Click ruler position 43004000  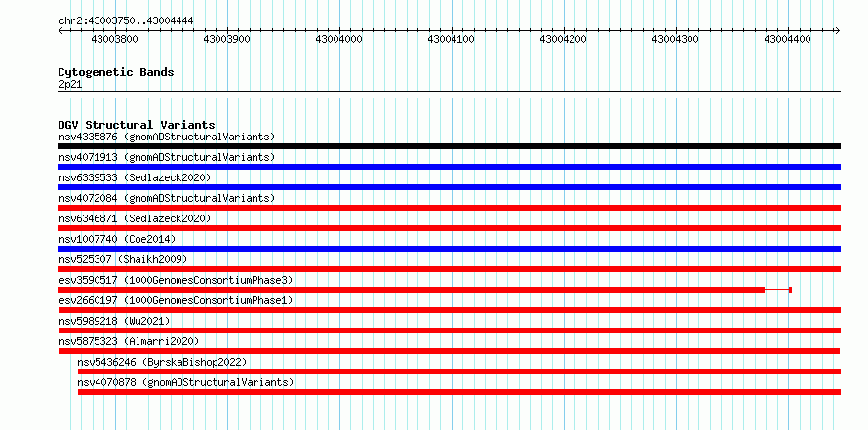(339, 39)
